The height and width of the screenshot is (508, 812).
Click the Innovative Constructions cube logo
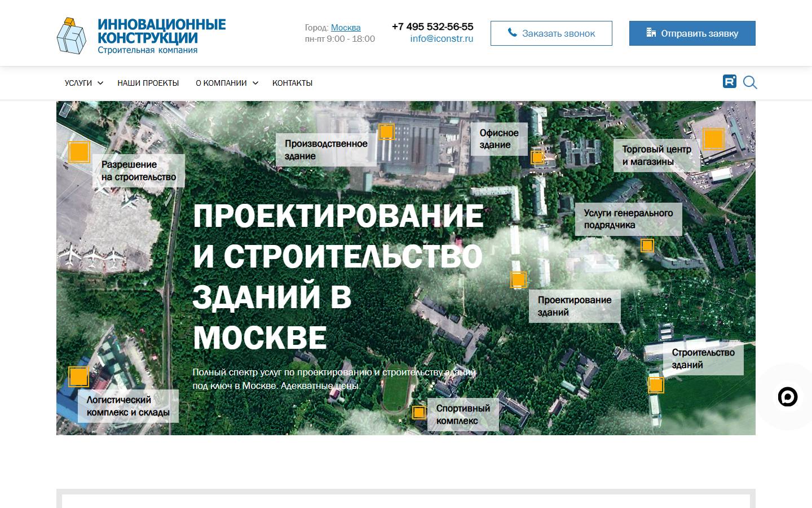click(x=72, y=36)
